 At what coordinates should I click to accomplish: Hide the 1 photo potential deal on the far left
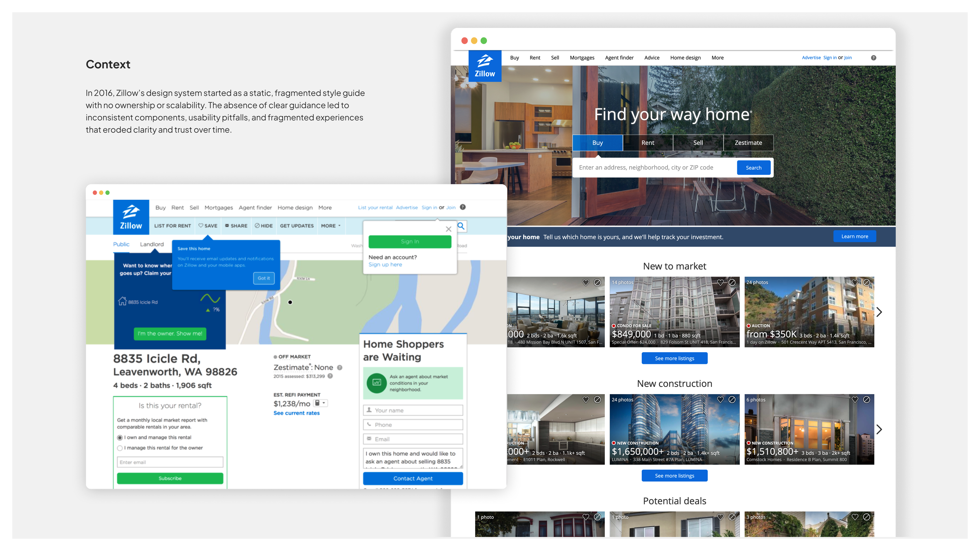(597, 517)
